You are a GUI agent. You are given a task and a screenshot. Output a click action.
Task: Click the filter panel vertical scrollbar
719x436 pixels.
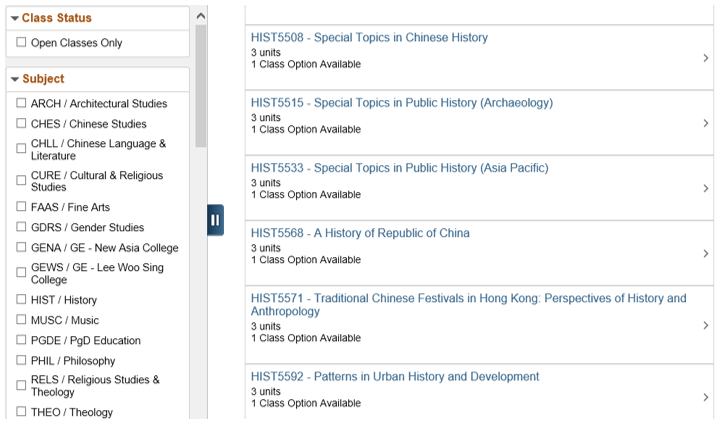click(201, 90)
